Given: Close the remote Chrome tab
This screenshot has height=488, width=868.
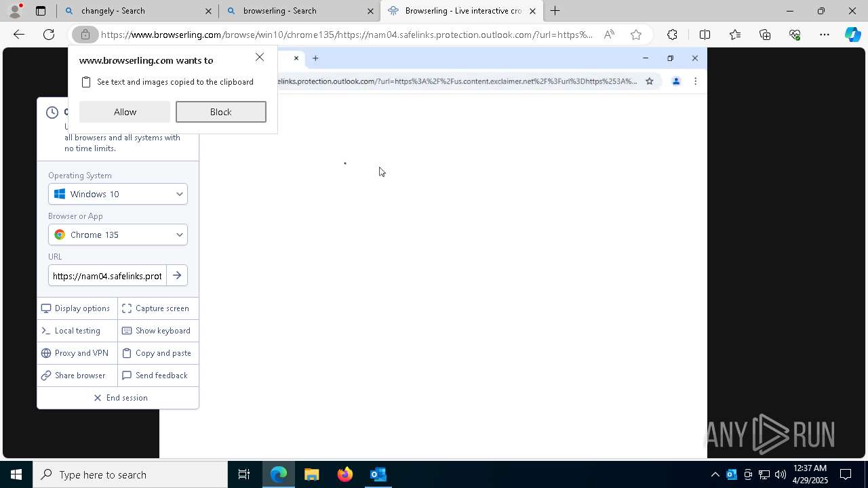Looking at the screenshot, I should (x=296, y=58).
